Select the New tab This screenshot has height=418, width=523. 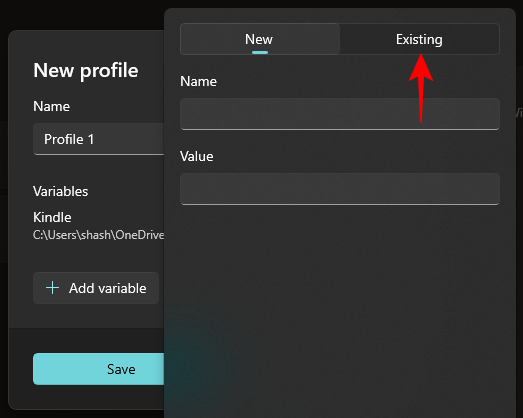pos(260,39)
